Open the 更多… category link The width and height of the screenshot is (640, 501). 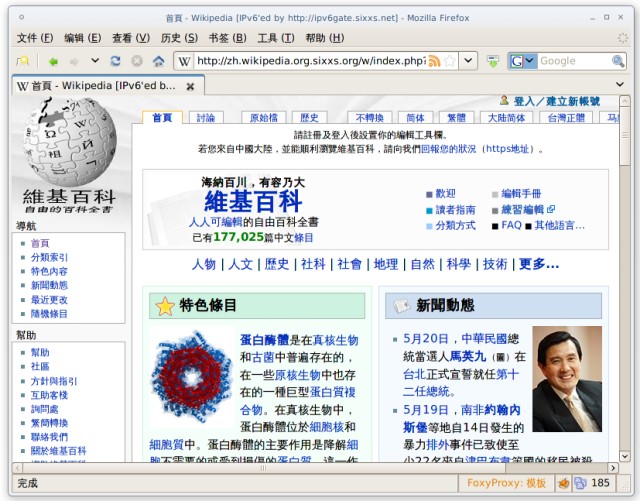pos(539,264)
